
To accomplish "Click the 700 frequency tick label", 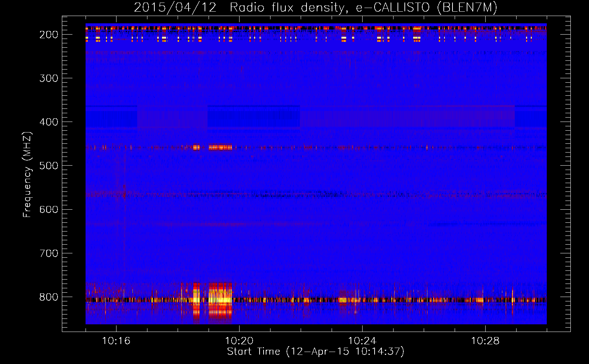I will (49, 253).
